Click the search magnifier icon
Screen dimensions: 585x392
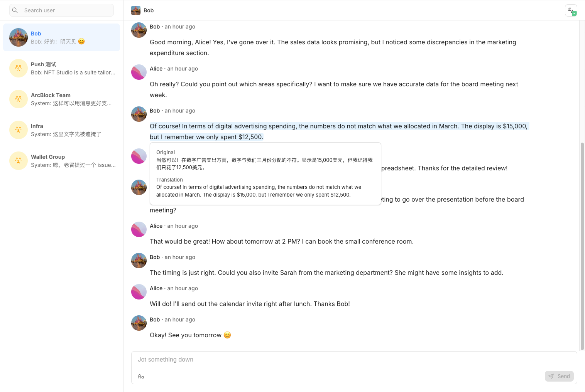tap(15, 10)
